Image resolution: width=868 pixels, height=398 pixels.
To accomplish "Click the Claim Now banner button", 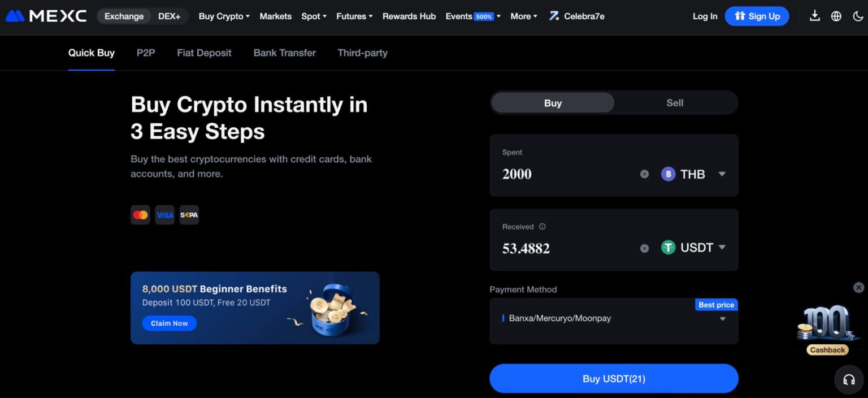I will 169,323.
